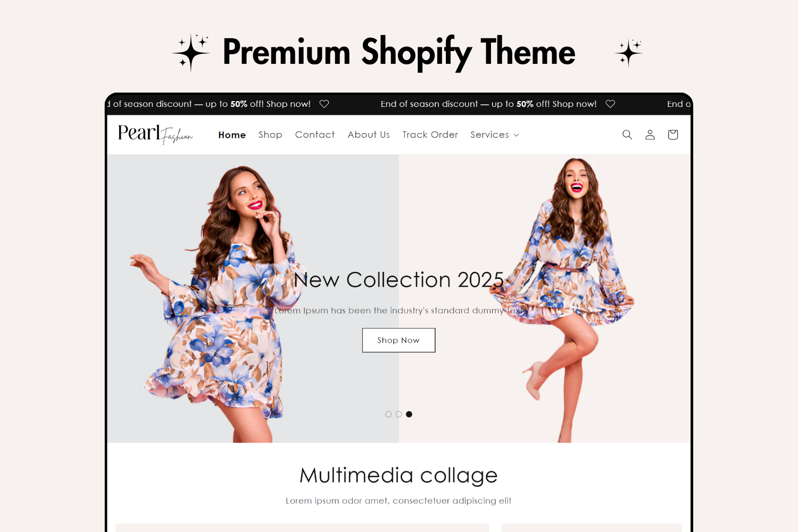Open the About Us link
Screen dimensions: 798x532
pyautogui.click(x=369, y=135)
